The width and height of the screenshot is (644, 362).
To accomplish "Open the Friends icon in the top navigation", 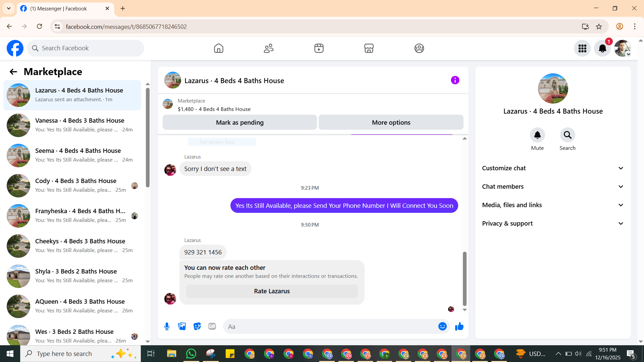I will coord(269,48).
